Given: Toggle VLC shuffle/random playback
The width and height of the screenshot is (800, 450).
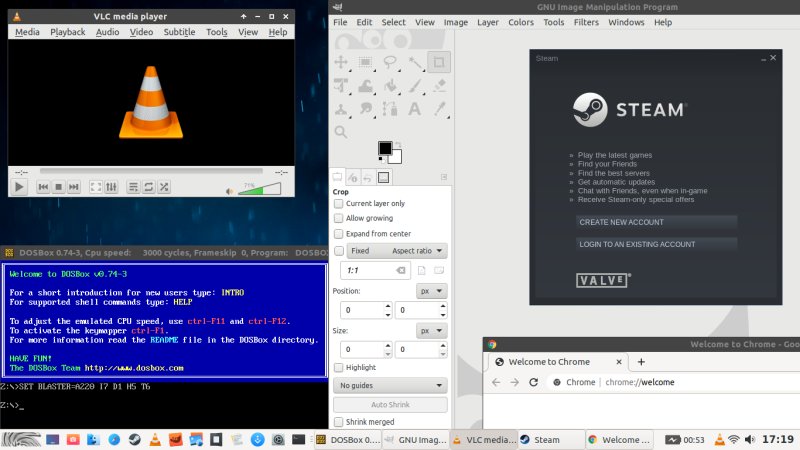Looking at the screenshot, I should 164,187.
